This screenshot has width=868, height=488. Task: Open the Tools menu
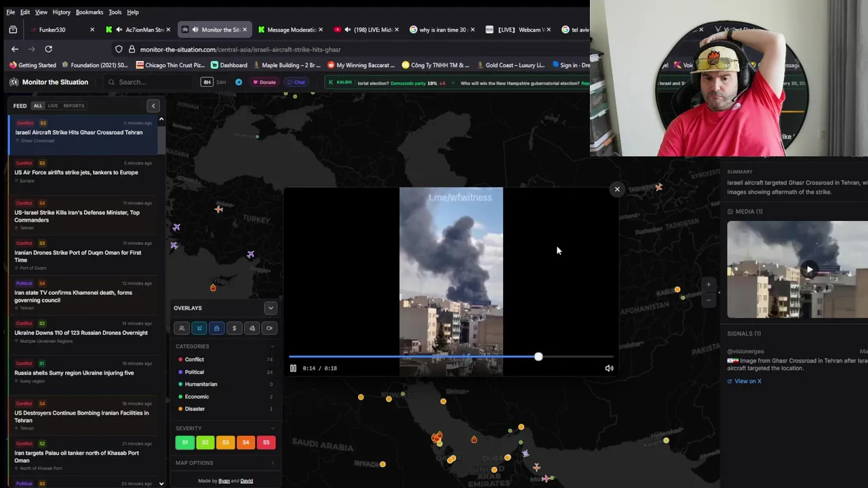tap(115, 12)
